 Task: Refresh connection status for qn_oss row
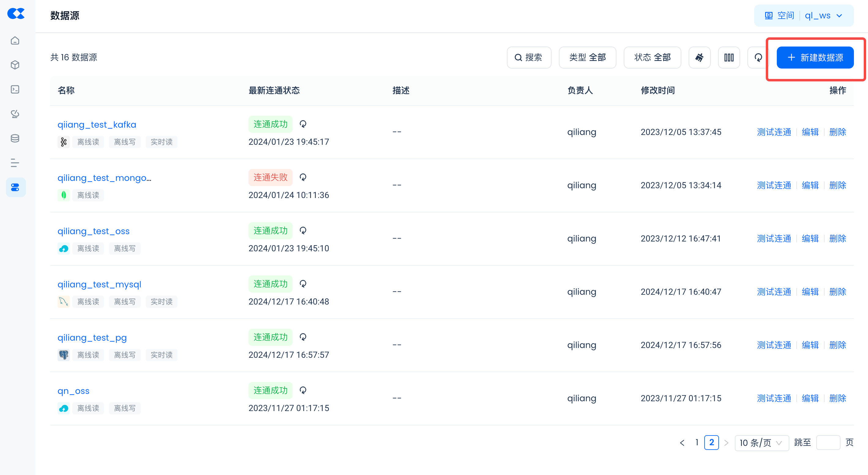point(303,390)
